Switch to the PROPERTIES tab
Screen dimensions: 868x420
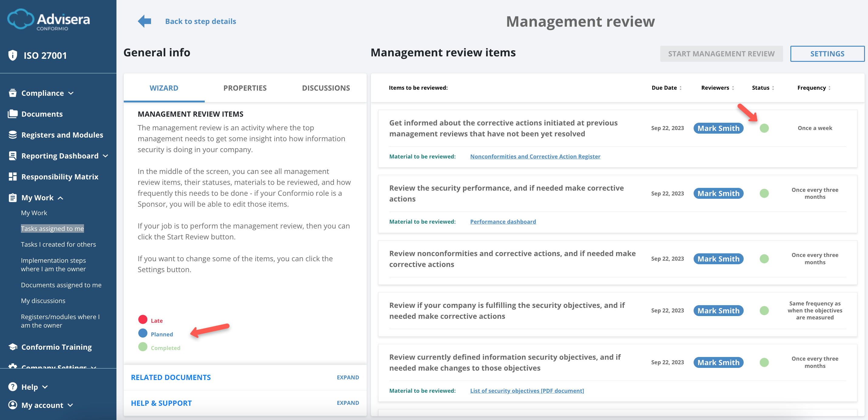click(x=245, y=88)
